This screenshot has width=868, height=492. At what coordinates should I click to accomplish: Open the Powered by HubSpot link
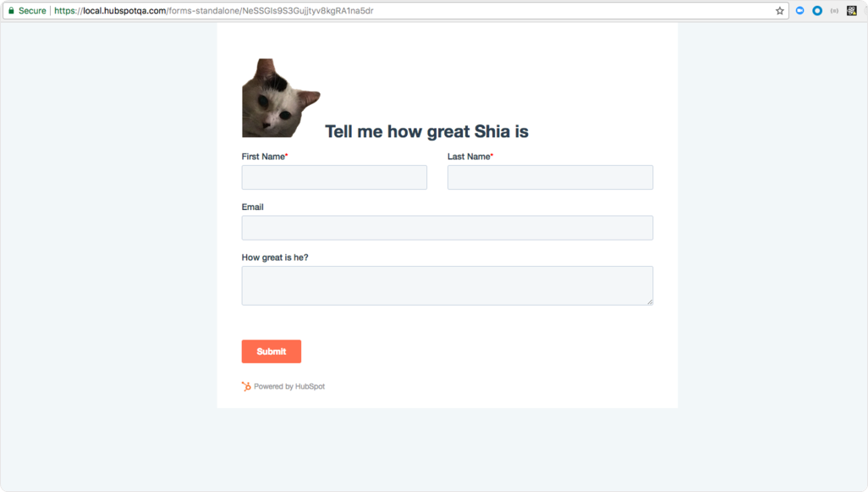pyautogui.click(x=288, y=386)
